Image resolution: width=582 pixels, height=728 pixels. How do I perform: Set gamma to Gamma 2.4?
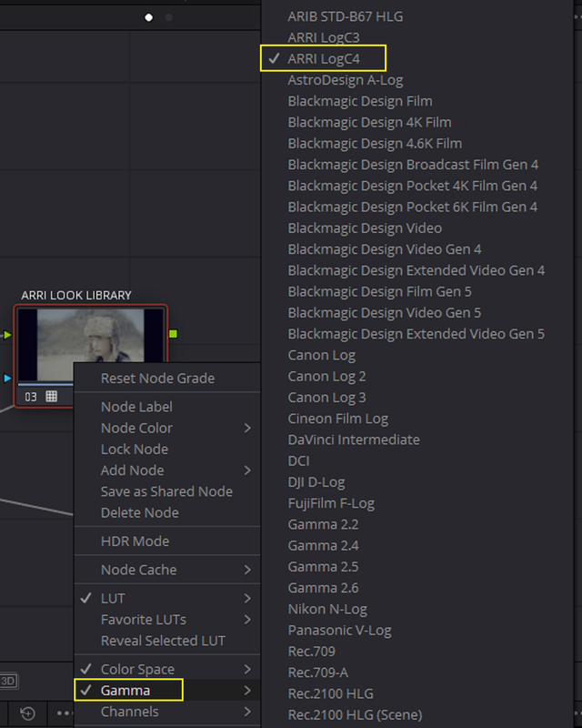(x=323, y=545)
